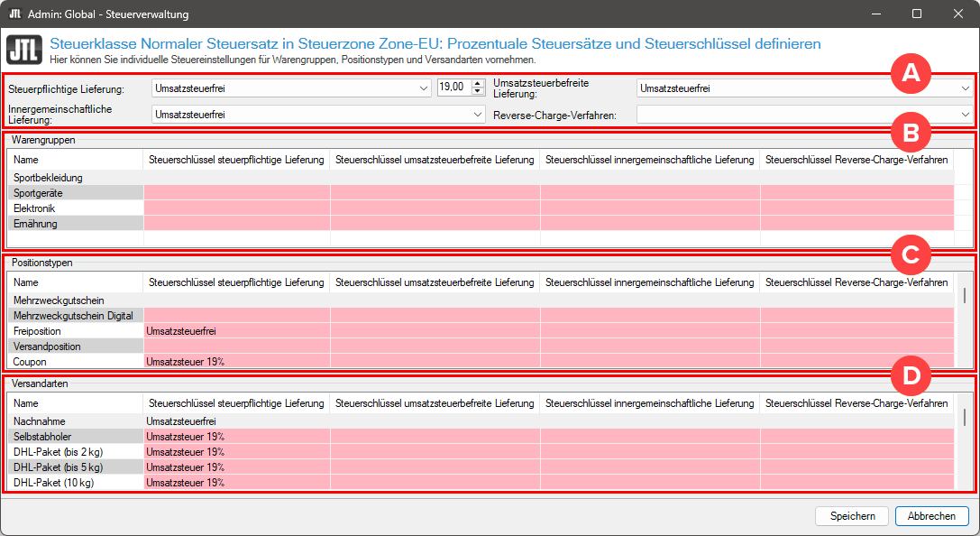Maximize the Steuerverwaltung window
The image size is (980, 536).
pos(917,14)
